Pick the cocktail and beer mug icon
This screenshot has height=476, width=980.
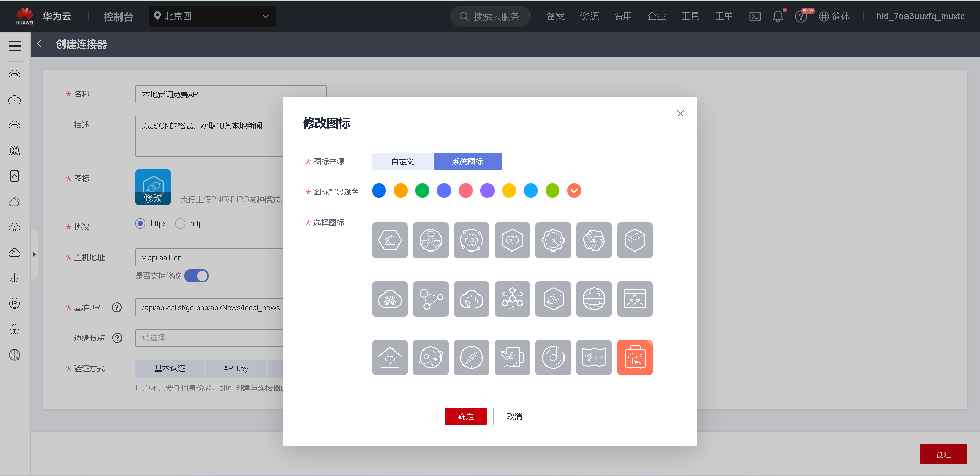[512, 358]
